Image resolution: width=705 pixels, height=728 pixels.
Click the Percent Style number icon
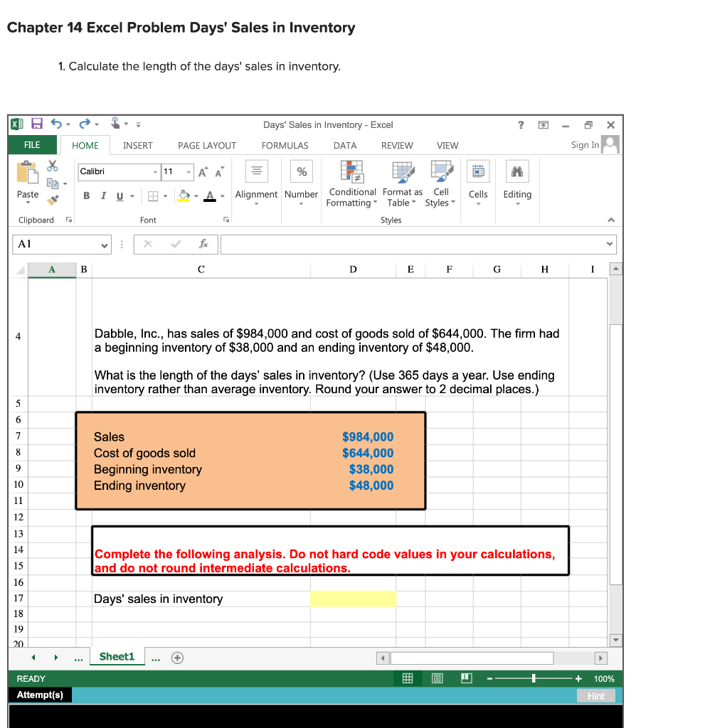301,171
